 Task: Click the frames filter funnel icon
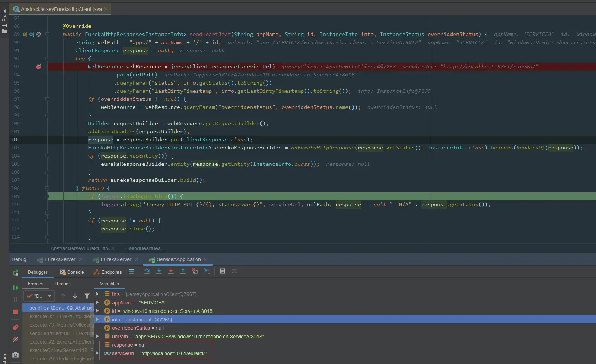point(87,296)
